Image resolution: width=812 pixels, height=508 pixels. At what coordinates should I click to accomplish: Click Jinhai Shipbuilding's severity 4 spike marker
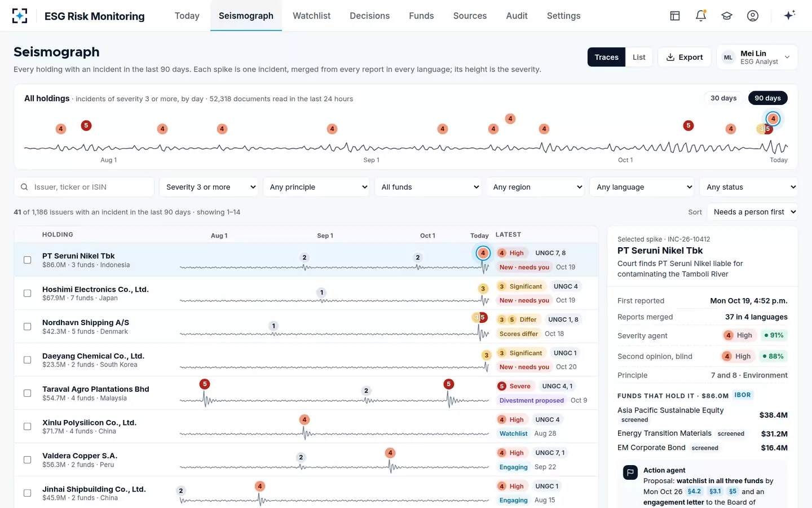[x=260, y=486]
